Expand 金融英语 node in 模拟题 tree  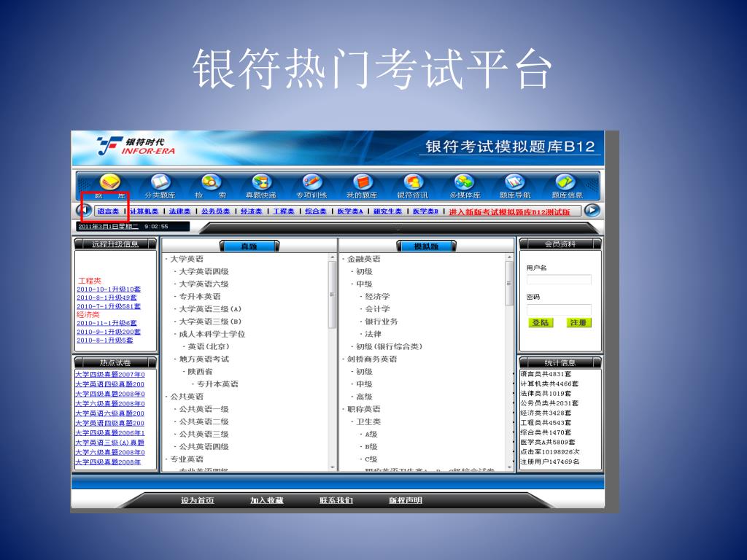[363, 259]
